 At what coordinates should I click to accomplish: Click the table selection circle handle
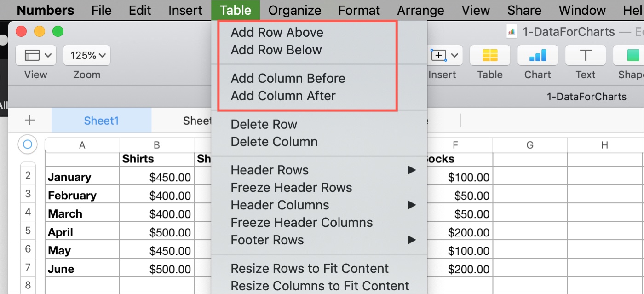coord(28,144)
